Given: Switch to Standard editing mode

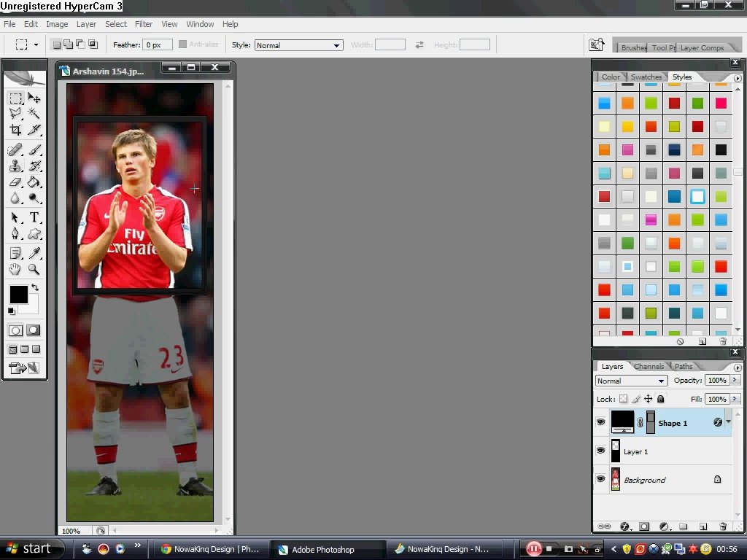Looking at the screenshot, I should (x=16, y=330).
